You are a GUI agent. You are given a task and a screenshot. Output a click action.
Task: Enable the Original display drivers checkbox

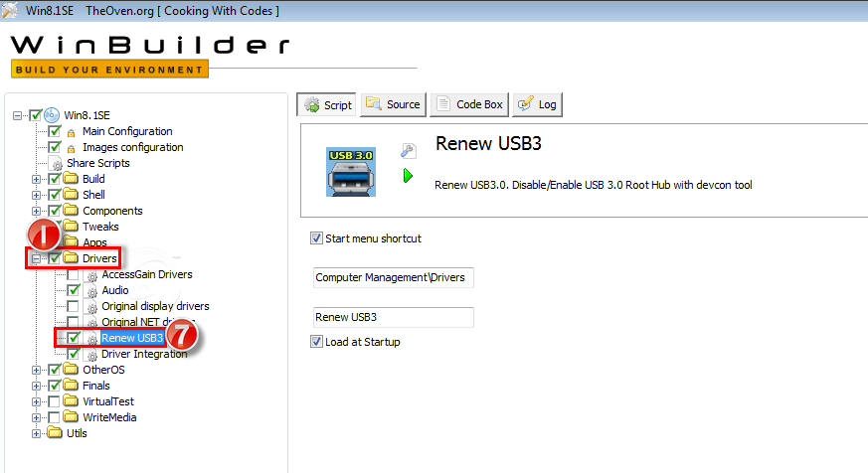click(73, 306)
